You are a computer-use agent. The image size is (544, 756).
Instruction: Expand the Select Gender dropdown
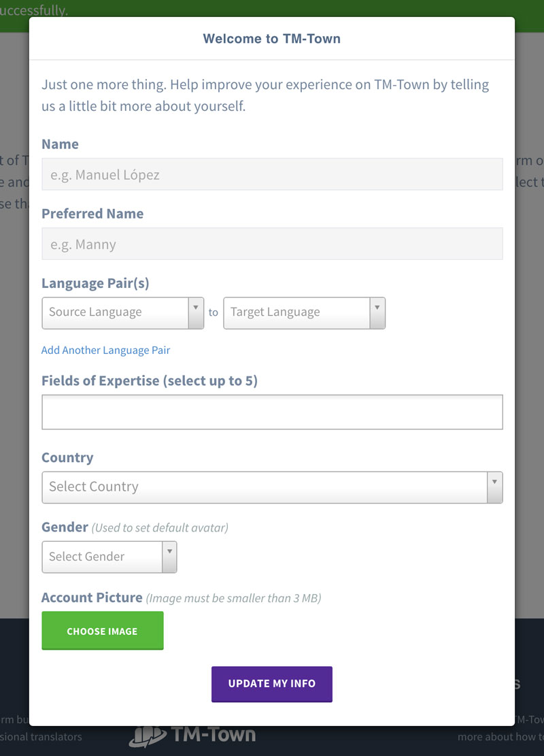pos(109,557)
